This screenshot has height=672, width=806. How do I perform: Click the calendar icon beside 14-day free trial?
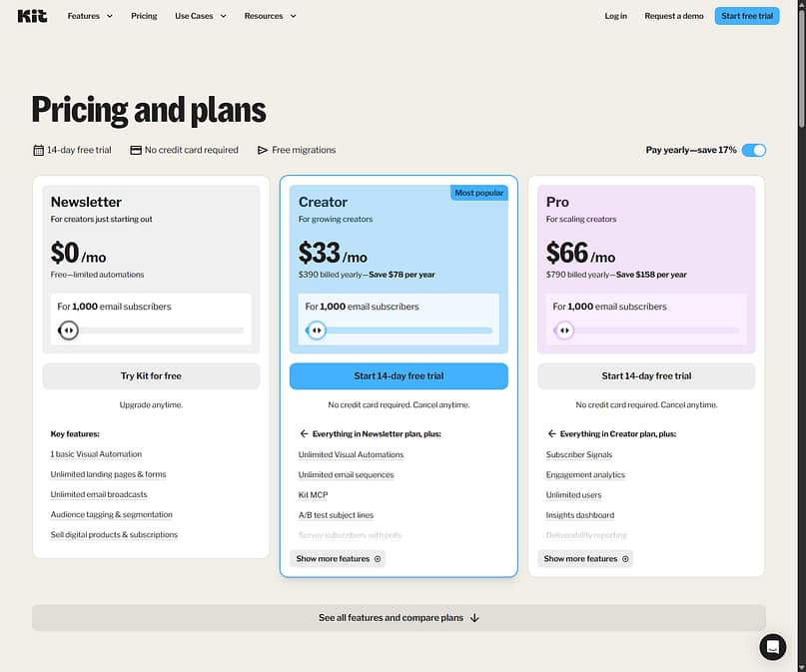pos(39,150)
